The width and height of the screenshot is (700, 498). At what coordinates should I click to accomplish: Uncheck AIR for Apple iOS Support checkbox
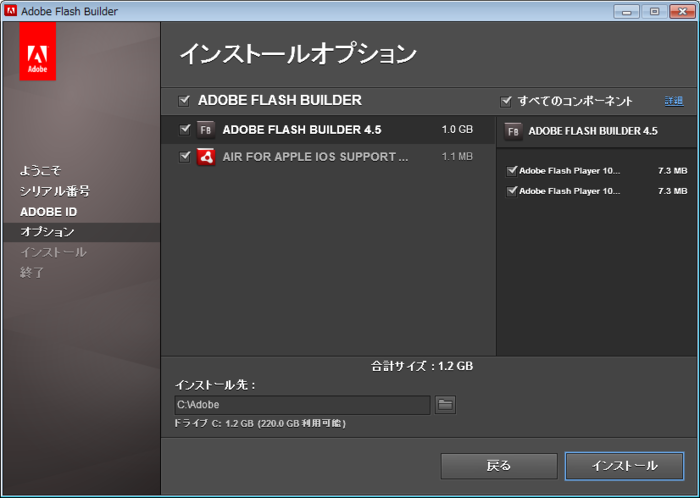(x=184, y=157)
